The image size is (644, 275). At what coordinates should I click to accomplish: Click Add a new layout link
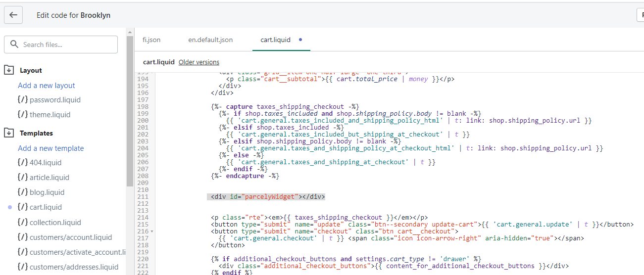click(x=47, y=86)
